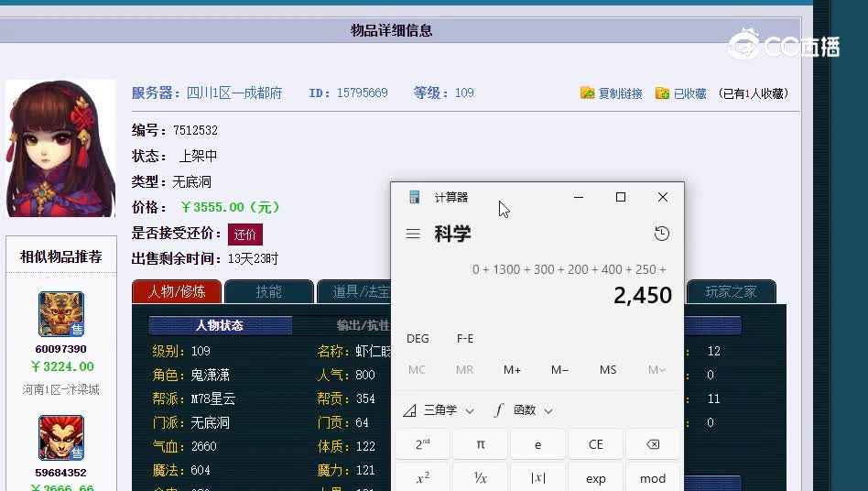Insert Euler's number e in calculator

537,444
